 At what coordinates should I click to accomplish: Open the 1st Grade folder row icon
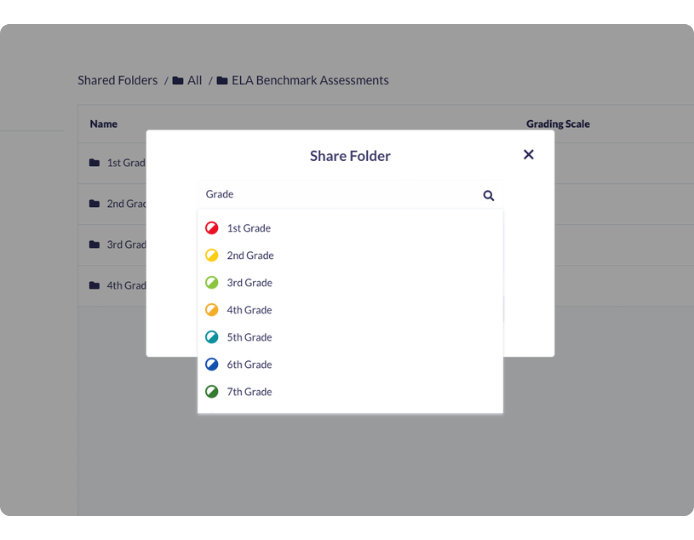click(94, 163)
